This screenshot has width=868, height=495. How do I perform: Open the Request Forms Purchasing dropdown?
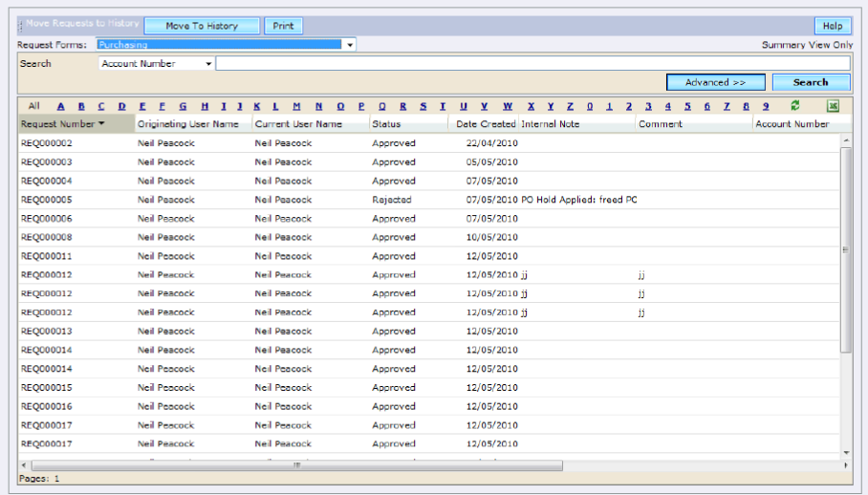point(350,45)
